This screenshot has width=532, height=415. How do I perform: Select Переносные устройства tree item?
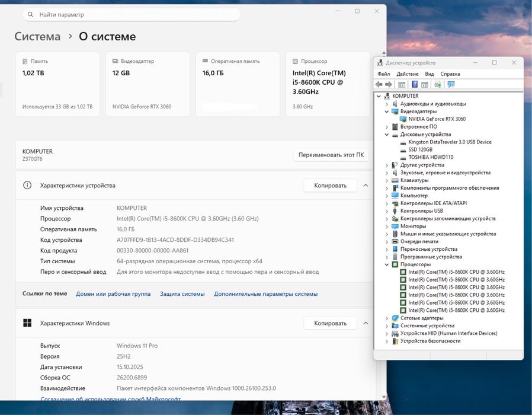click(429, 249)
